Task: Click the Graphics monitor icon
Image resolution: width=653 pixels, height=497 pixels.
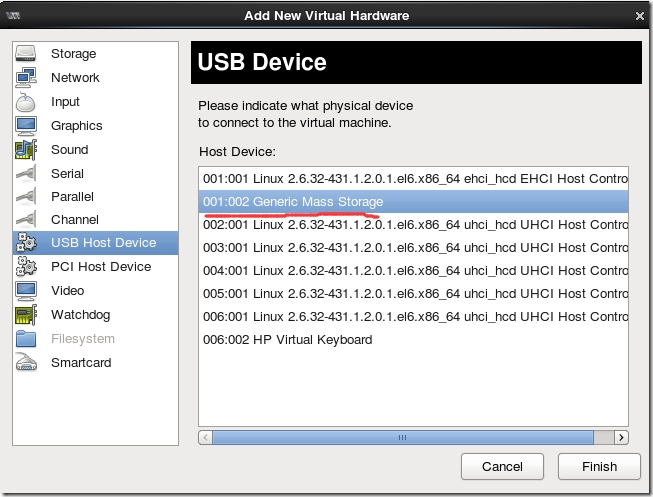Action: coord(26,126)
